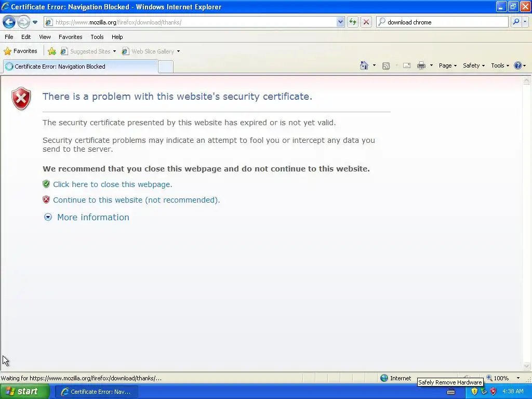Click the vertical scrollbar down arrow
The image size is (532, 399).
pyautogui.click(x=527, y=366)
